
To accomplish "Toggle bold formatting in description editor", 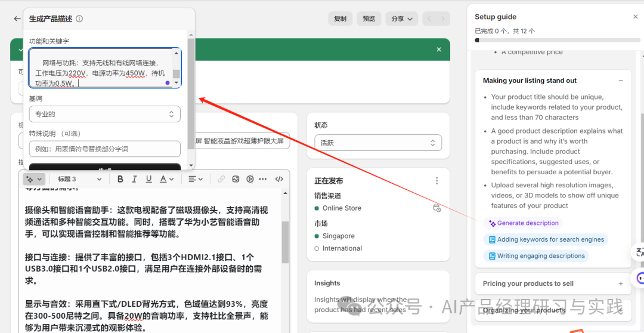I will click(120, 179).
